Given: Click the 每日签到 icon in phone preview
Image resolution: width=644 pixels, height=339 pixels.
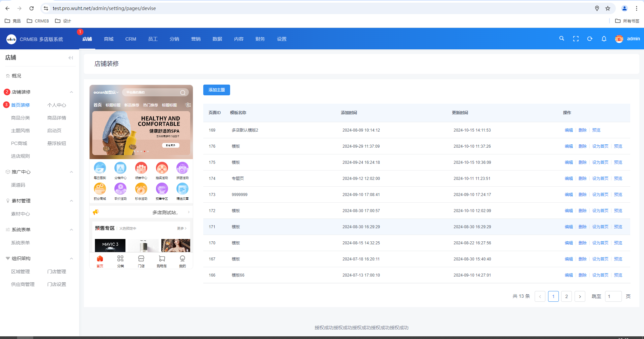Looking at the screenshot, I should click(100, 168).
